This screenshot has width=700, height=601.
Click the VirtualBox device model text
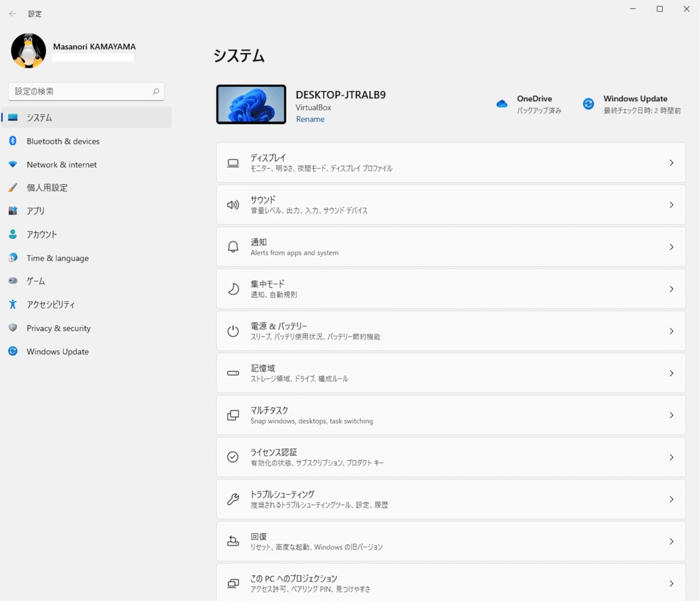(x=313, y=108)
